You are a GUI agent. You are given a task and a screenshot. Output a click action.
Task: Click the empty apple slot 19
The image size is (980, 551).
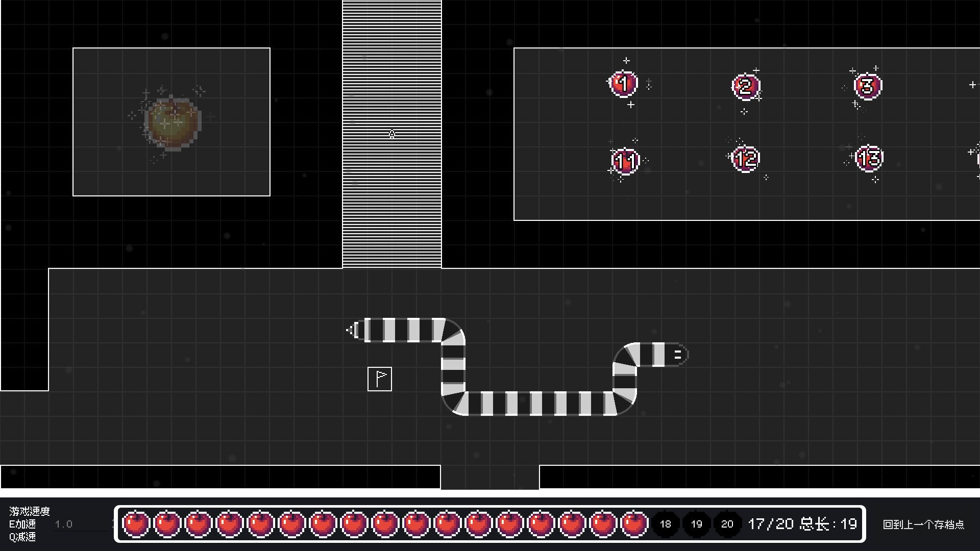(696, 524)
